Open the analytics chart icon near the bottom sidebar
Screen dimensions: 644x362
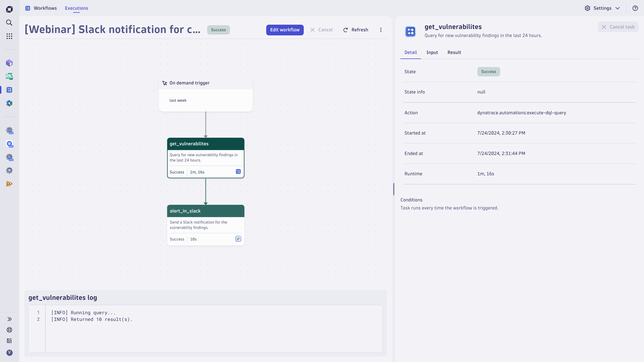[x=9, y=340]
